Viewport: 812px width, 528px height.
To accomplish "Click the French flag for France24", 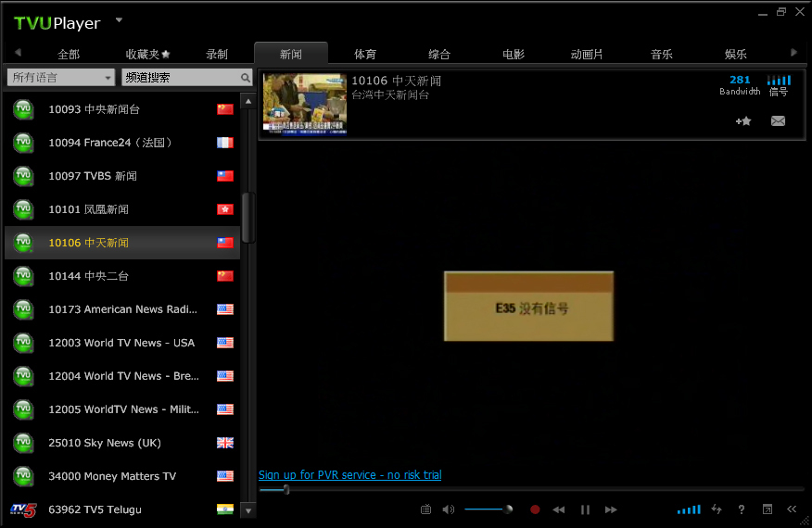I will (x=224, y=143).
